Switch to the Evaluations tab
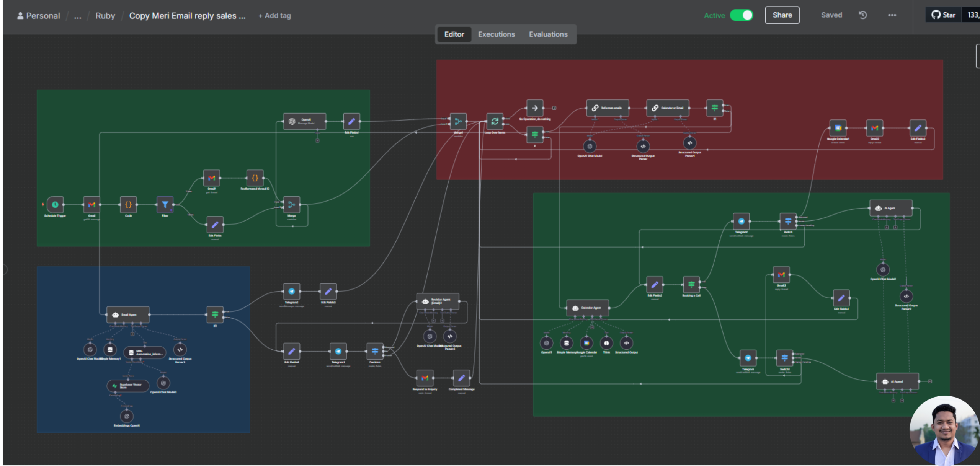This screenshot has height=466, width=980. point(548,34)
